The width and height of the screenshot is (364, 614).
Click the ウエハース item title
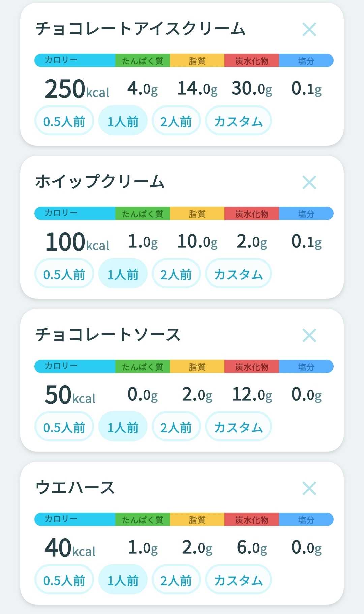pyautogui.click(x=75, y=488)
